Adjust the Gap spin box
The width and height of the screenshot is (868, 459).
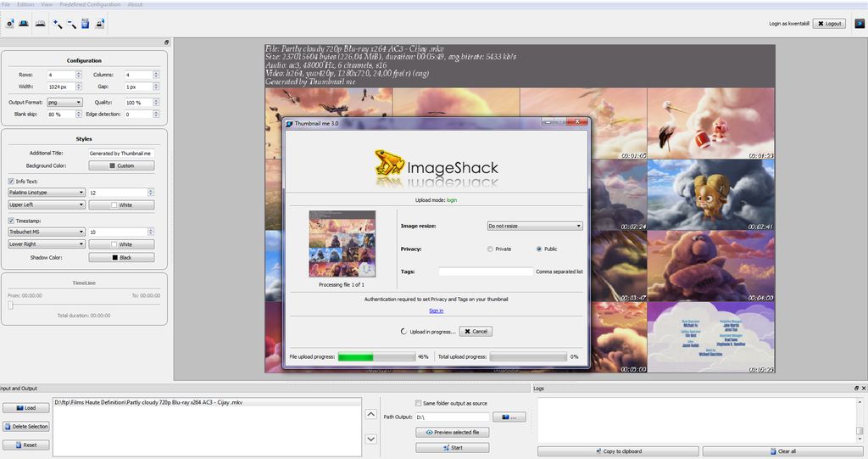(142, 87)
